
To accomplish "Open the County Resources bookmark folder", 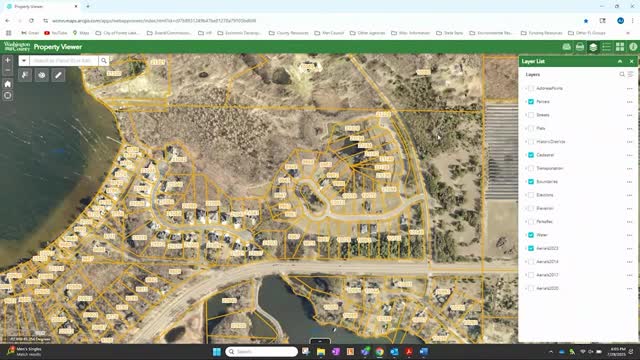I will click(289, 33).
